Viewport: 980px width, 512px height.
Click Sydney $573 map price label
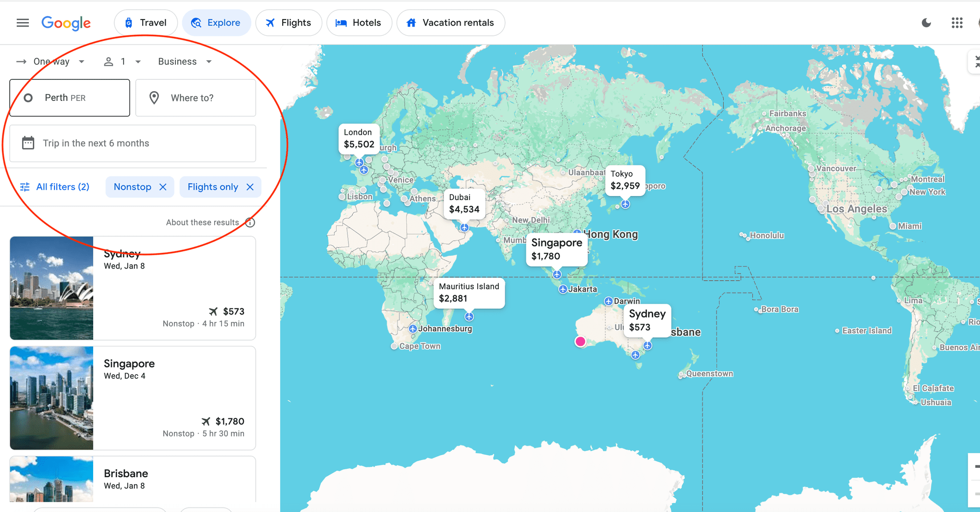point(647,320)
